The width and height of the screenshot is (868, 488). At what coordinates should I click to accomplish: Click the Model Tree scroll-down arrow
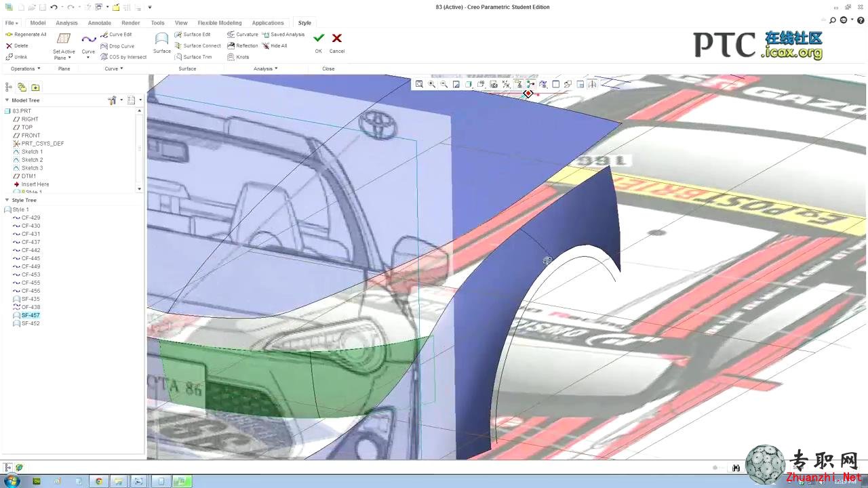coord(140,189)
